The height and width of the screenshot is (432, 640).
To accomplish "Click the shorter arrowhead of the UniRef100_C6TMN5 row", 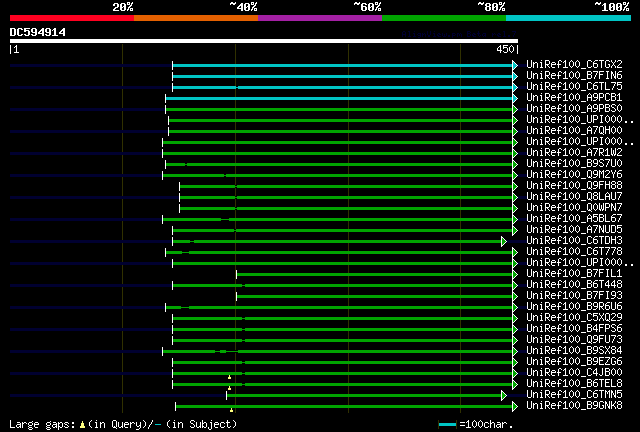I will tap(504, 395).
